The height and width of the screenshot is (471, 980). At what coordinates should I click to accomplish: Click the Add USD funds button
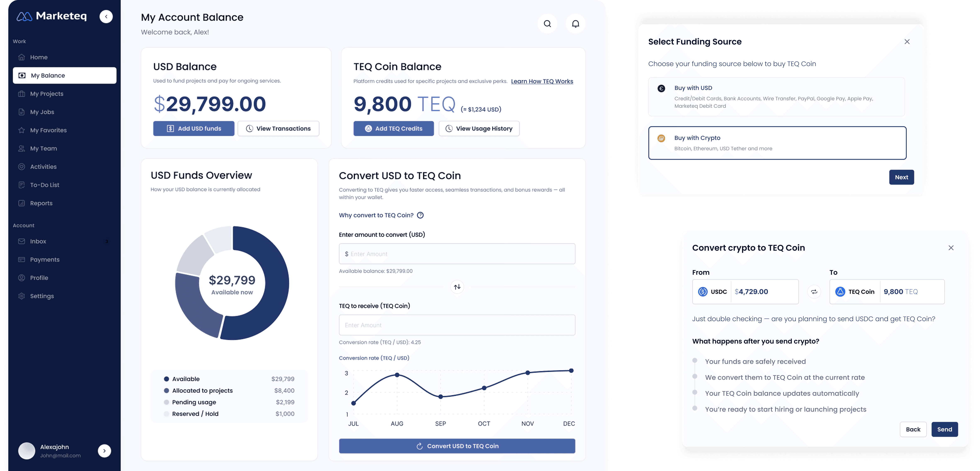(x=194, y=129)
